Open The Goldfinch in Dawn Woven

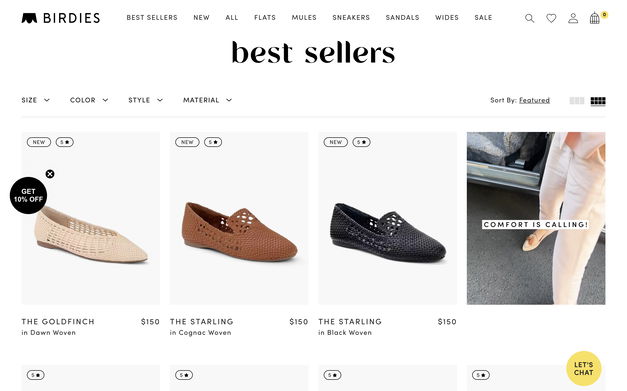point(58,321)
